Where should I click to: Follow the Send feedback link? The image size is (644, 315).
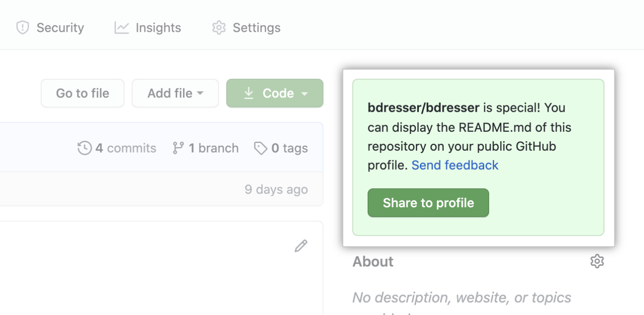(x=455, y=165)
